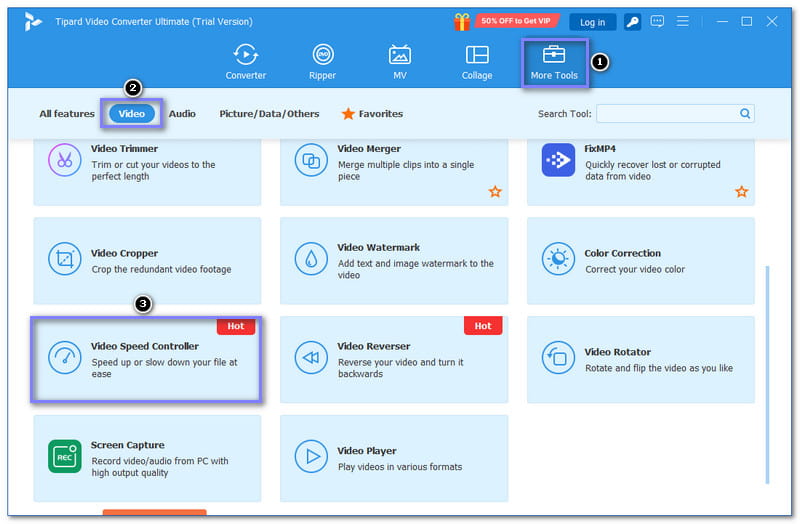The width and height of the screenshot is (800, 524).
Task: Click Hot badge on Video Speed Controller
Action: coord(236,326)
